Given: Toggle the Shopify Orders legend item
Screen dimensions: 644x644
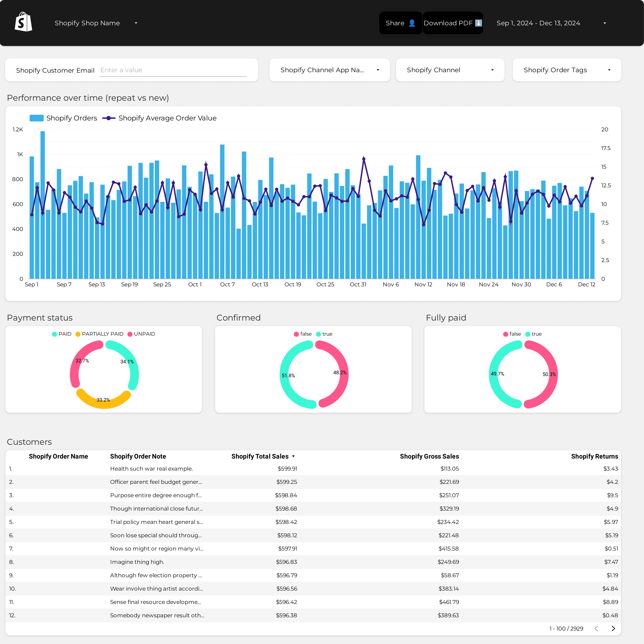Looking at the screenshot, I should 63,118.
